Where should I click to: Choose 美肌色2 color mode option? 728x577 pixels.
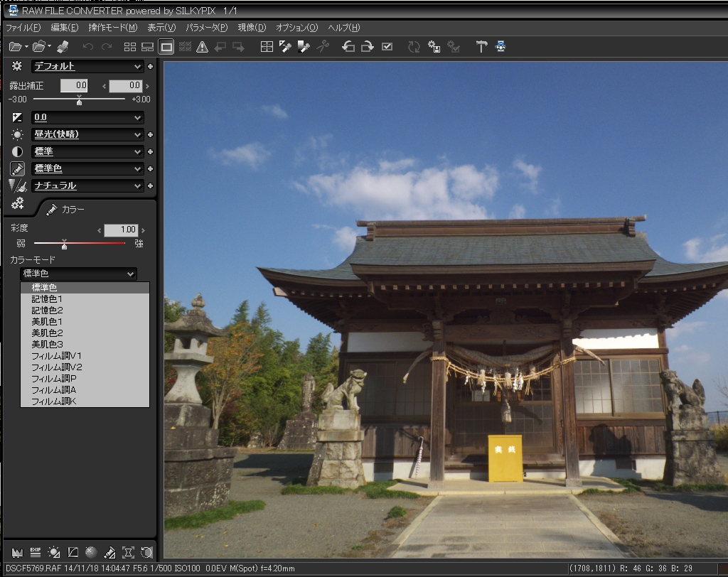[x=48, y=333]
